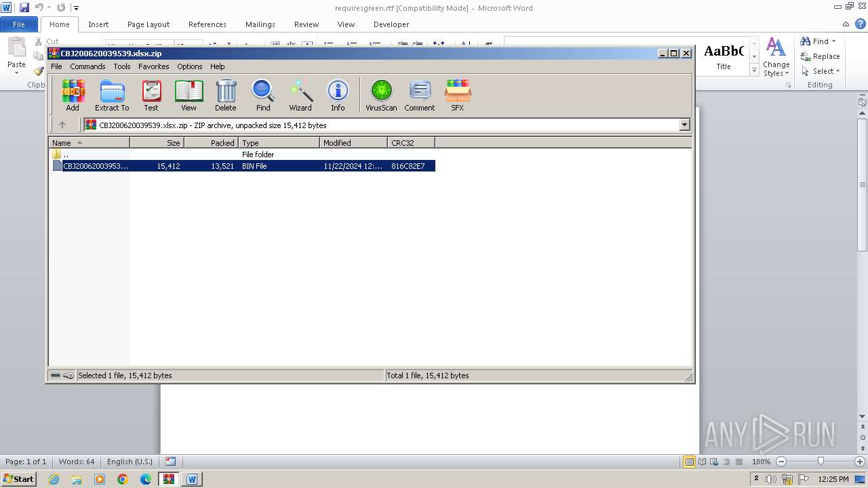Click zoom in plus button
868x488 pixels.
click(x=860, y=462)
